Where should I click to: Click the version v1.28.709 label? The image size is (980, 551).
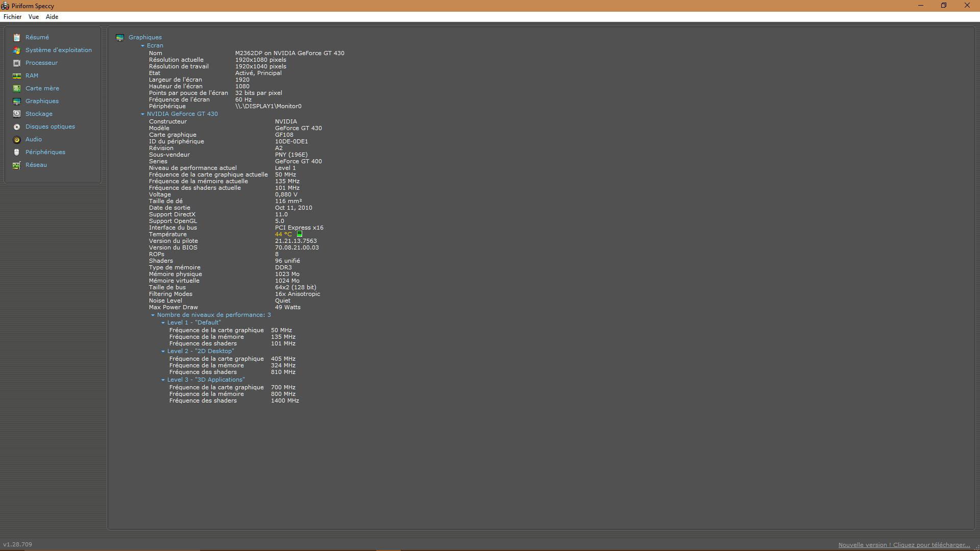pyautogui.click(x=17, y=544)
